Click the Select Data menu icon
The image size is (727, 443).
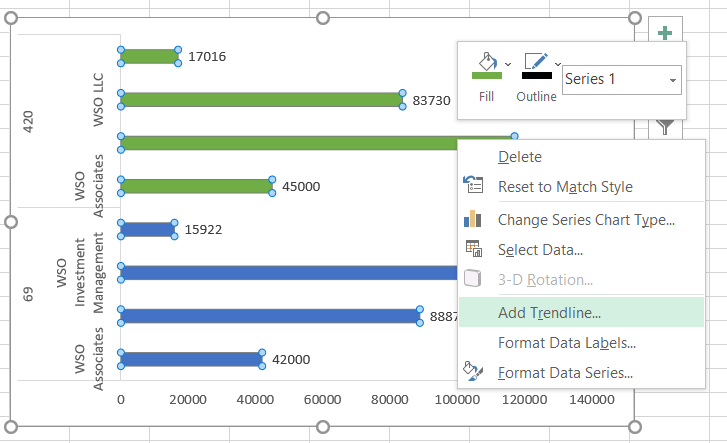[474, 249]
